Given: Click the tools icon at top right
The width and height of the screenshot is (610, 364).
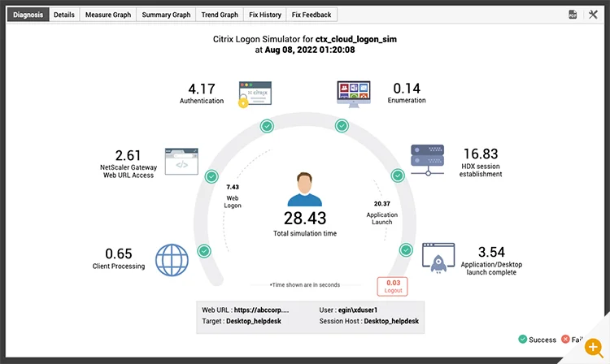Looking at the screenshot, I should tap(593, 15).
